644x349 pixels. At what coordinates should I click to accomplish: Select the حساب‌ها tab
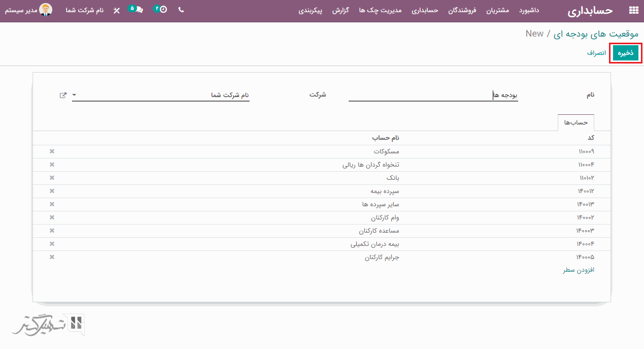576,122
